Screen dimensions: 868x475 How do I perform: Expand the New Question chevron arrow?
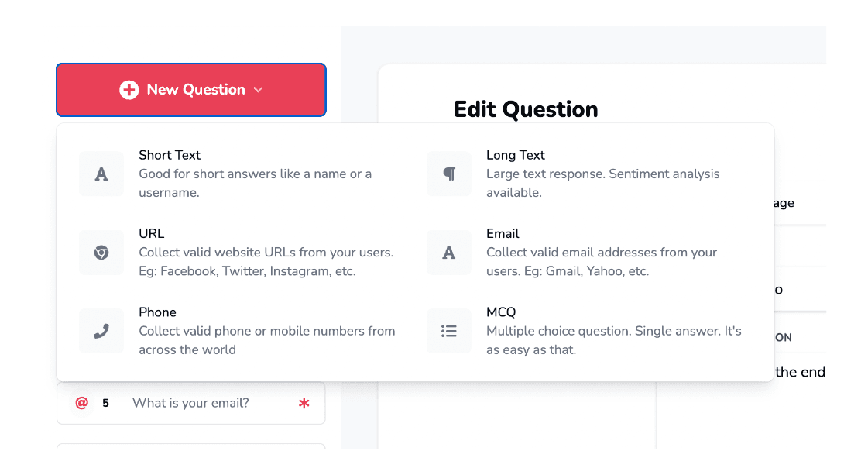click(258, 90)
